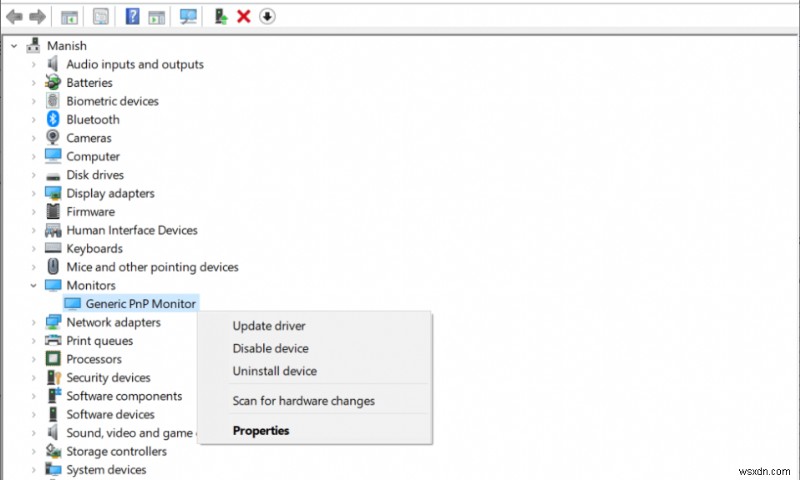Image resolution: width=800 pixels, height=480 pixels.
Task: Click the Back arrow toolbar icon
Action: click(14, 17)
